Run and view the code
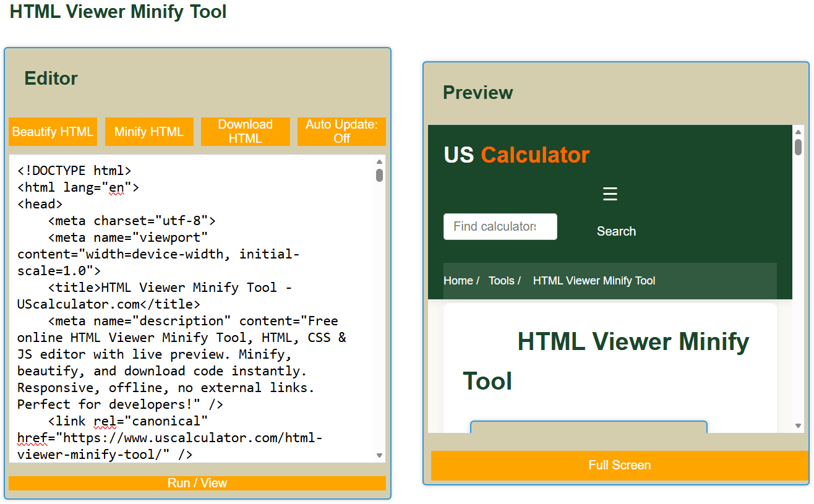814x504 pixels. (197, 483)
